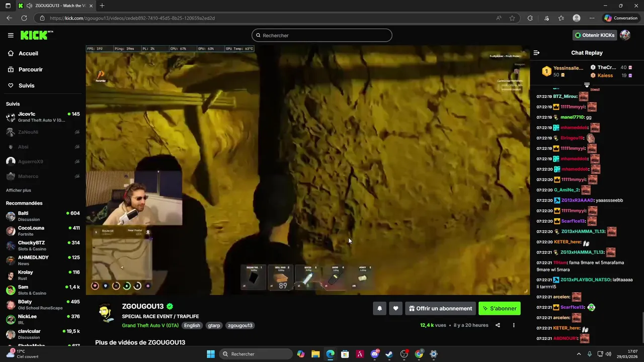644x362 pixels.
Task: Add this page to favorites star
Action: pos(512,18)
